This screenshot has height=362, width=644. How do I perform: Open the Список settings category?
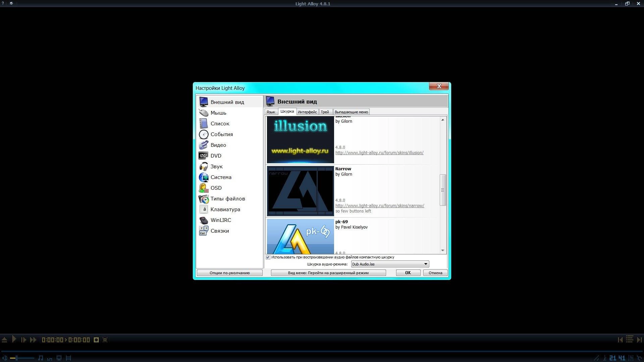tap(229, 124)
